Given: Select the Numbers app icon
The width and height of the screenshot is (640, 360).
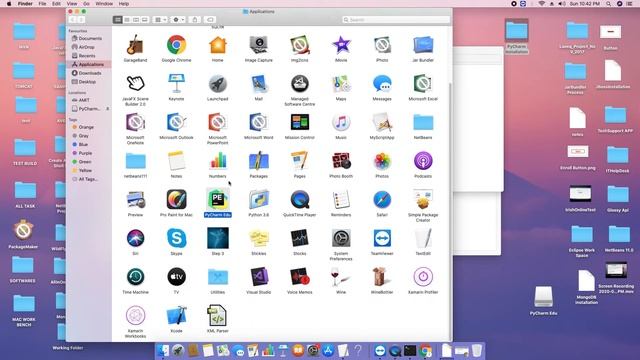Looking at the screenshot, I should point(218,161).
